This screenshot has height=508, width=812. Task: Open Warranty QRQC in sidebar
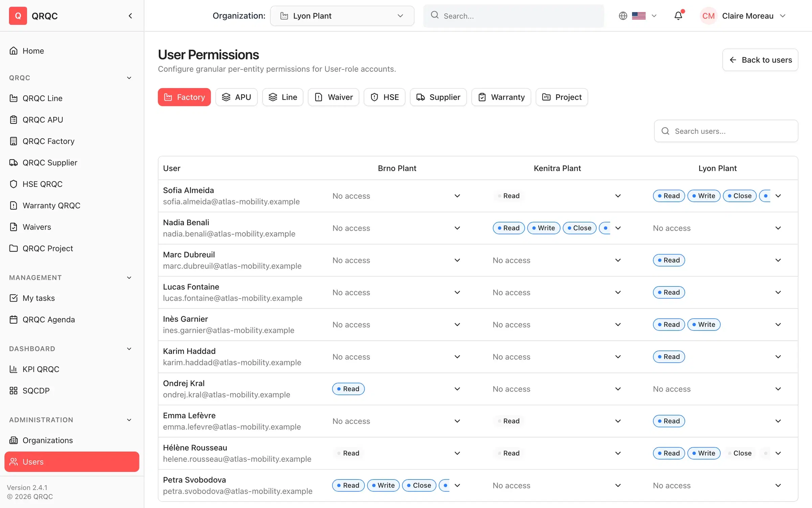pos(72,205)
